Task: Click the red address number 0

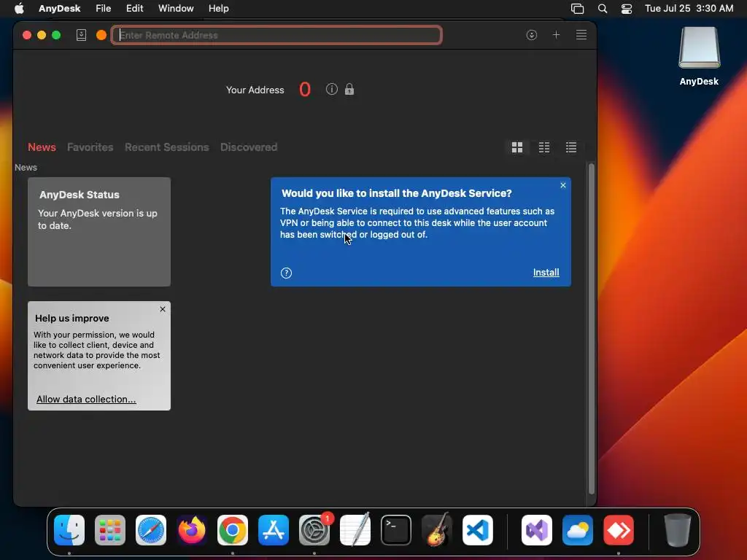Action: 305,89
